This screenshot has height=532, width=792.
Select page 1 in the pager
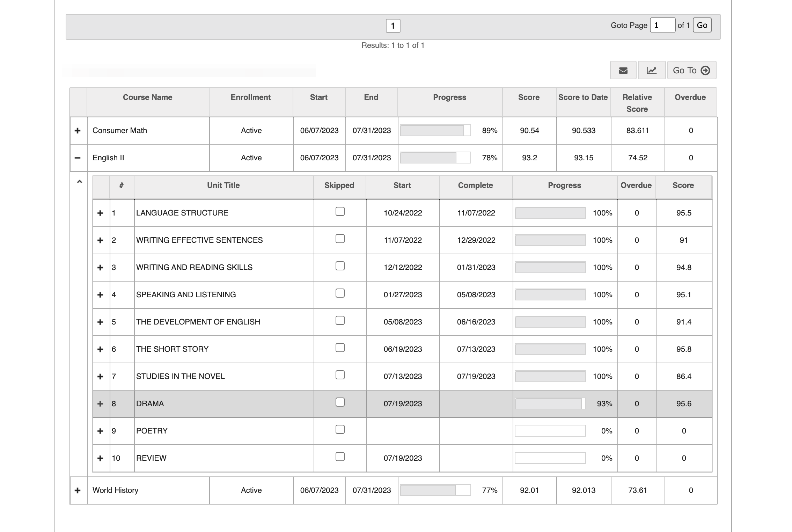(393, 26)
